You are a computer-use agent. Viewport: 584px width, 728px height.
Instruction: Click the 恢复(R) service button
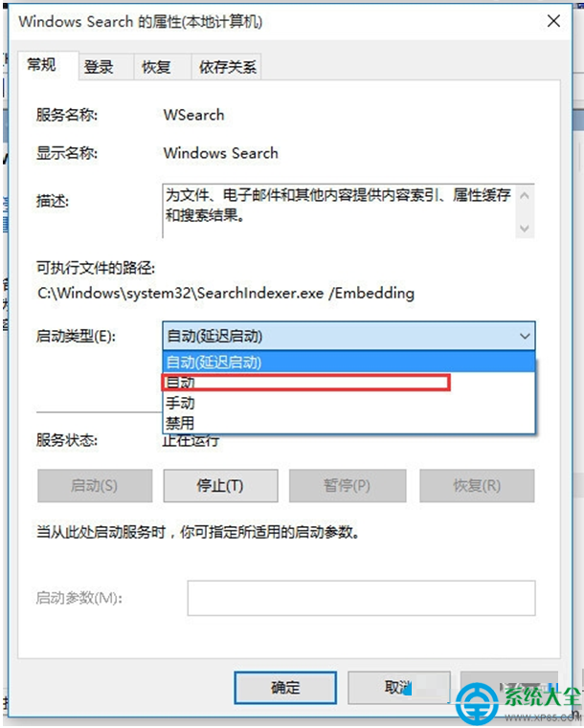click(x=477, y=486)
